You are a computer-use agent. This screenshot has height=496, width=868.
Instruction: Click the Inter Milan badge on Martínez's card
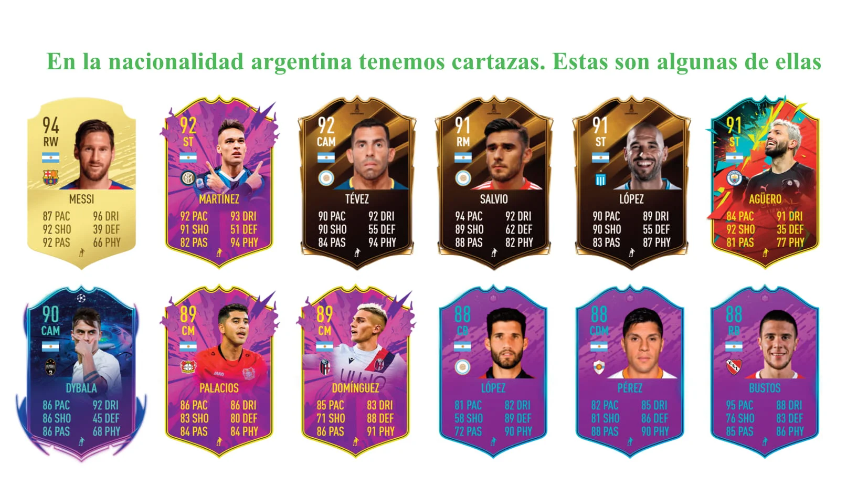click(188, 178)
